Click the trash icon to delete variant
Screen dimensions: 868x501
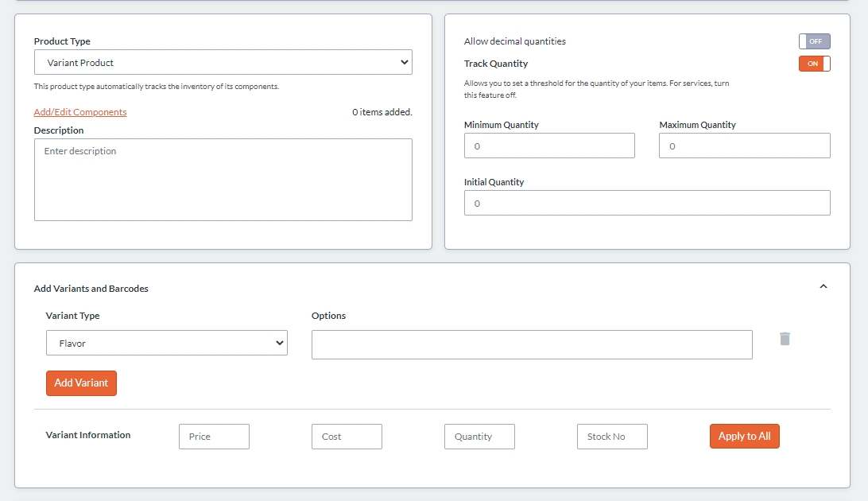pyautogui.click(x=785, y=339)
